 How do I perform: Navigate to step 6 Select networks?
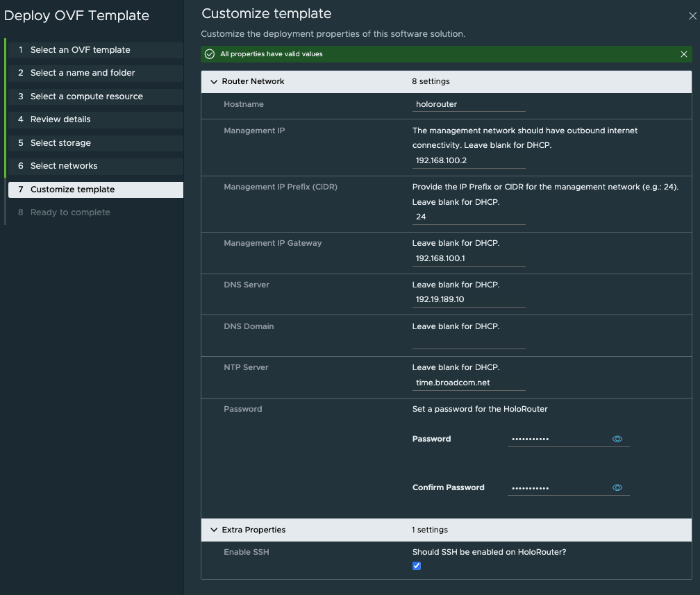(64, 166)
